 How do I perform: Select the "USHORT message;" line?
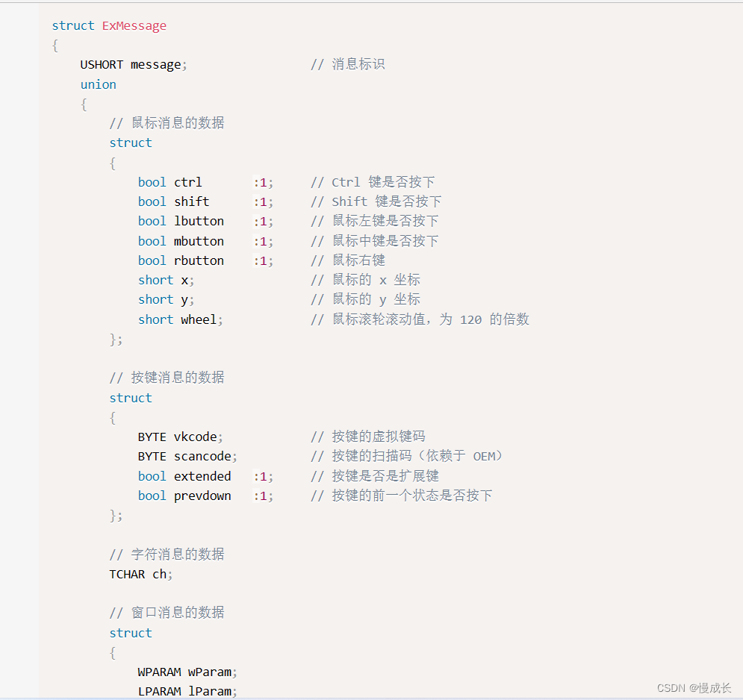click(134, 64)
